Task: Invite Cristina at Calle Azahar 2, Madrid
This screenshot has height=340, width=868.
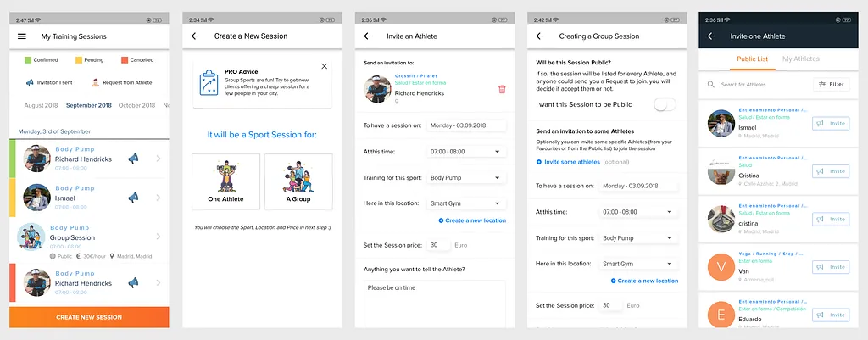Action: (x=831, y=171)
